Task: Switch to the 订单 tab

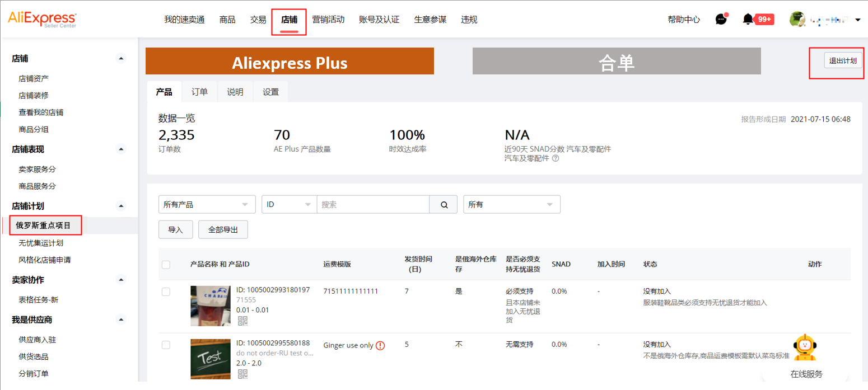Action: tap(199, 92)
